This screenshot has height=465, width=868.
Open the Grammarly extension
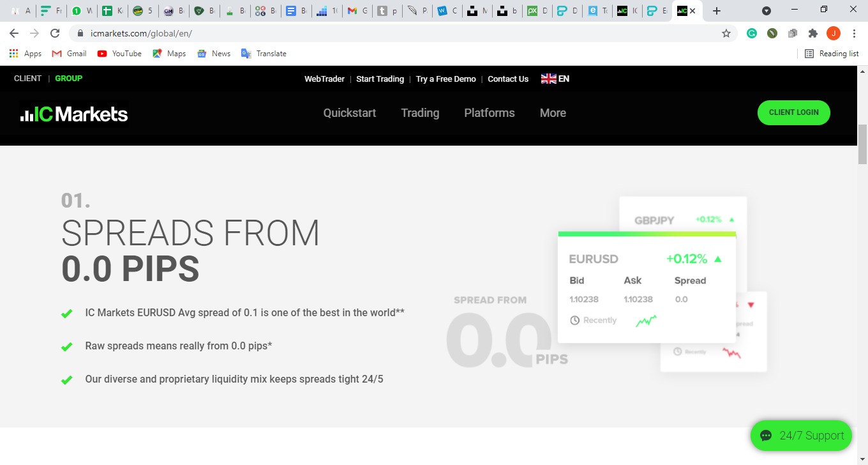pyautogui.click(x=752, y=33)
